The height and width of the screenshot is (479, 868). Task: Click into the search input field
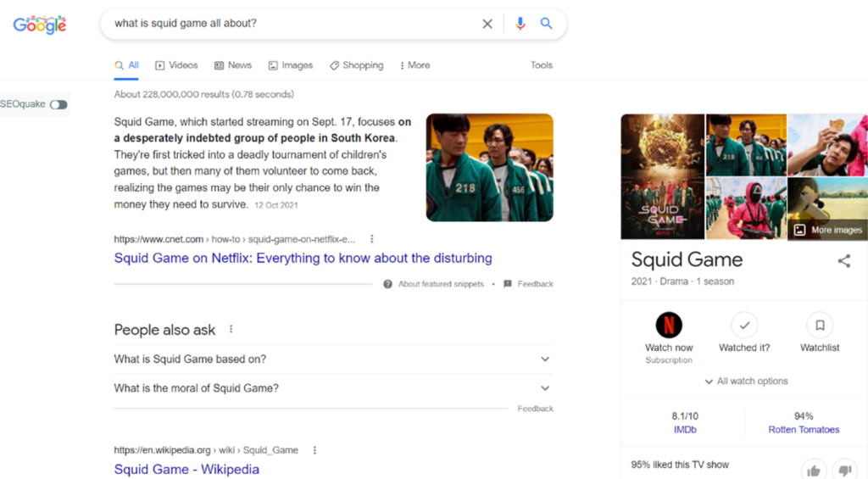tap(293, 23)
